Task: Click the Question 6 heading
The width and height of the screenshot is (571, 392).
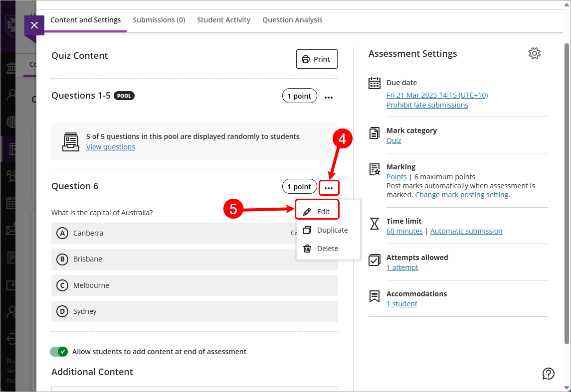Action: coord(75,186)
